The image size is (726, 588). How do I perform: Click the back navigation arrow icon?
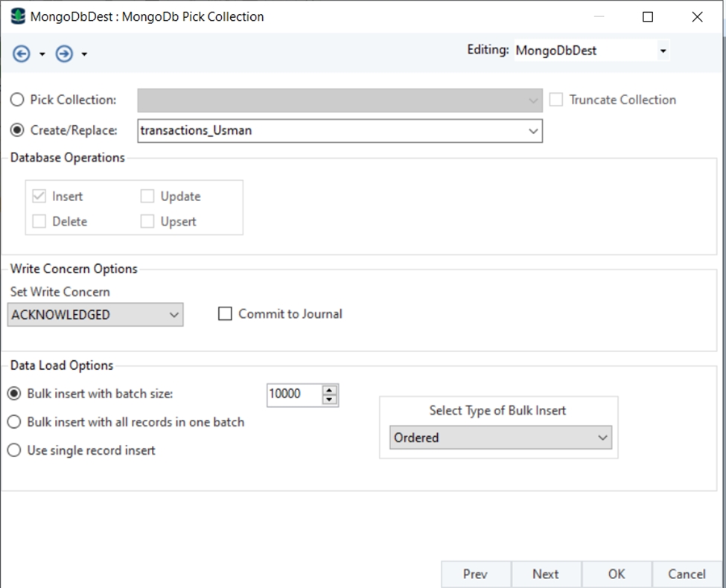tap(22, 54)
